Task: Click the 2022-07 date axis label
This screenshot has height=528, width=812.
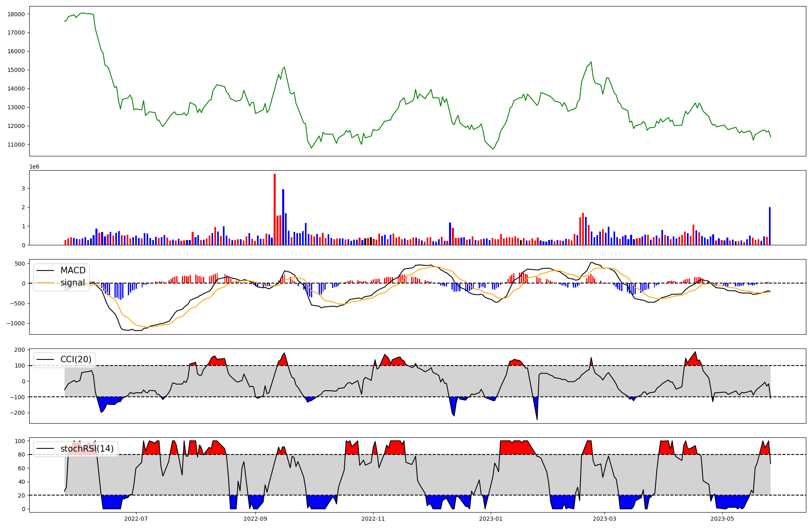Action: point(136,519)
